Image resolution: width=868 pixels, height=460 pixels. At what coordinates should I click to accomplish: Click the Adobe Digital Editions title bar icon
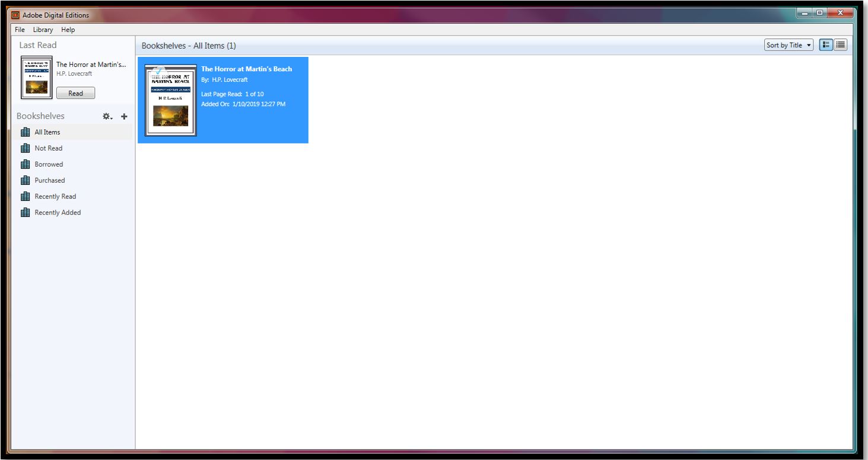15,15
